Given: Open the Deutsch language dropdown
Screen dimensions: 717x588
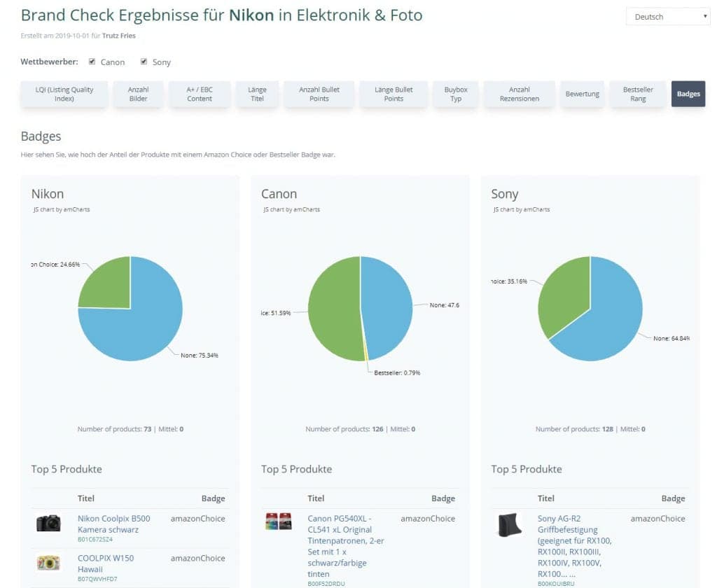Looking at the screenshot, I should tap(668, 17).
